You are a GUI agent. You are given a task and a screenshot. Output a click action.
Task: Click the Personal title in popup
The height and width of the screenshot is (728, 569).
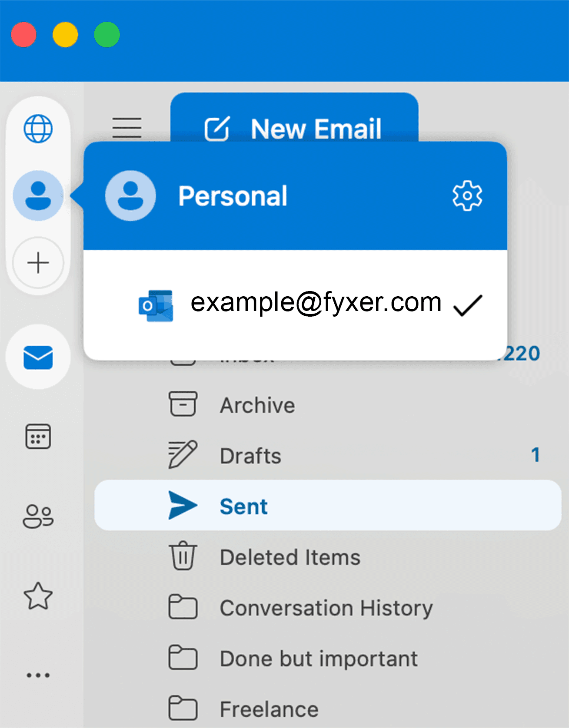point(233,196)
